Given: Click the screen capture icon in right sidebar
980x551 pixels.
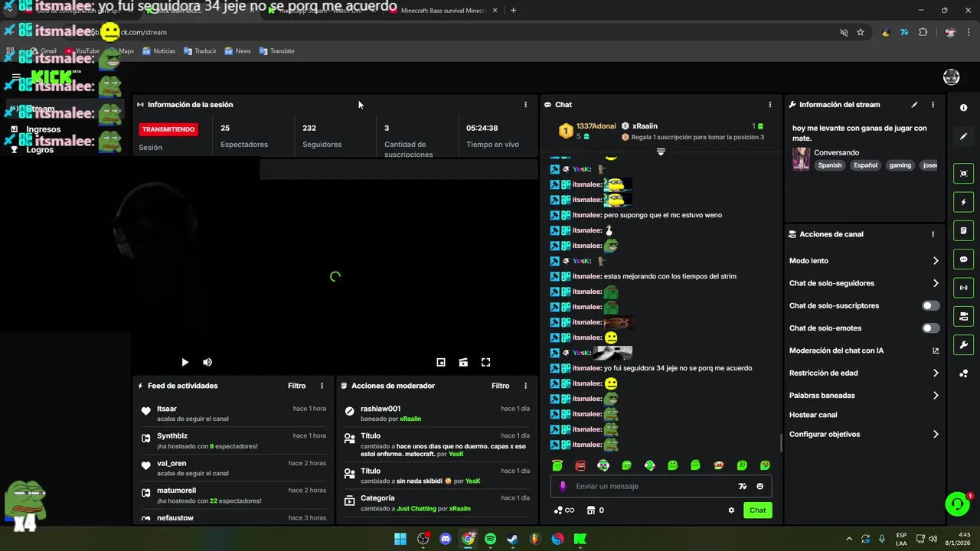Looking at the screenshot, I should [x=964, y=174].
